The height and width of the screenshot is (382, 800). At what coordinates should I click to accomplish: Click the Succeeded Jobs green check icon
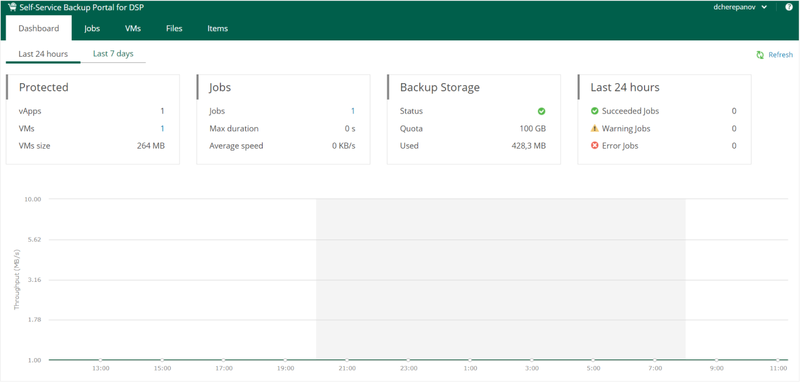click(594, 111)
